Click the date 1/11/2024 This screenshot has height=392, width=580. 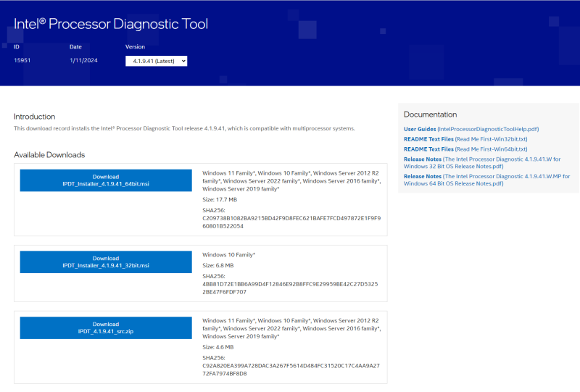83,60
